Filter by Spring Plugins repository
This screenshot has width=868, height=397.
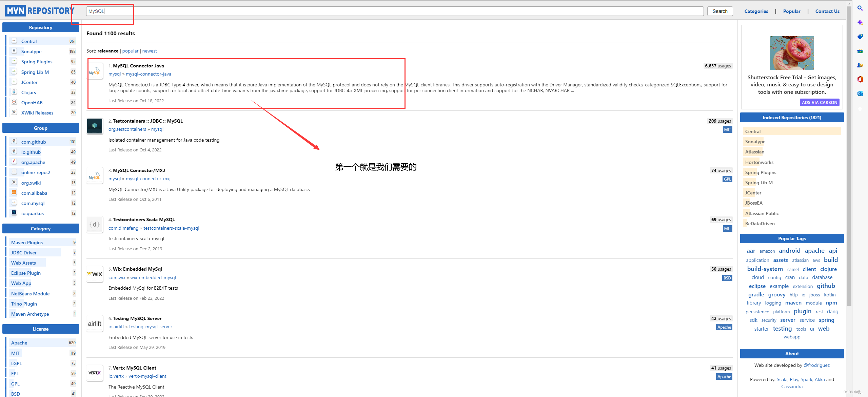[x=37, y=62]
